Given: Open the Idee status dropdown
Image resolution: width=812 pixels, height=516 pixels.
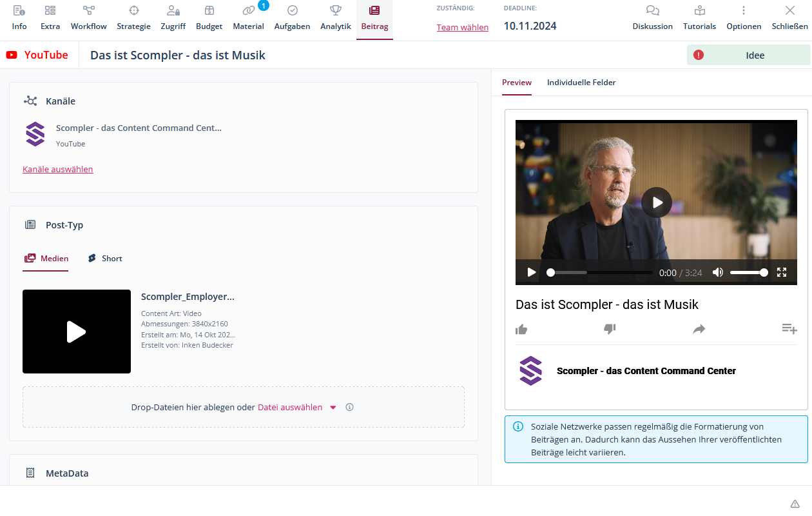Looking at the screenshot, I should pyautogui.click(x=748, y=55).
